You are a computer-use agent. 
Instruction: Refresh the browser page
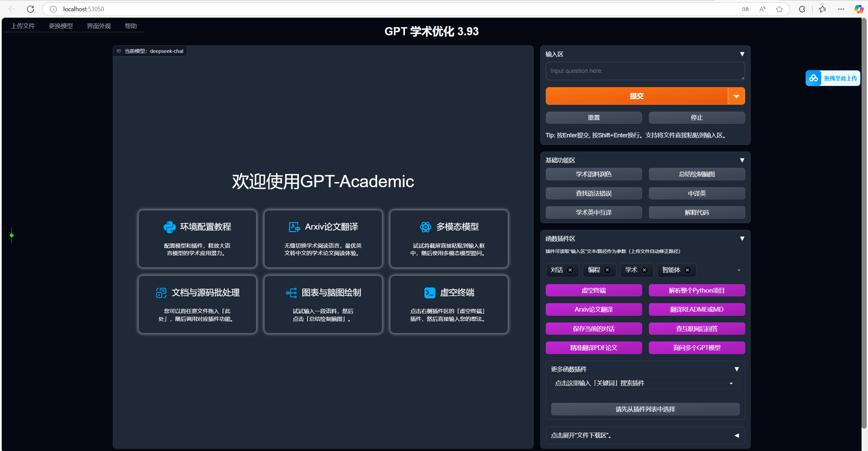(31, 9)
